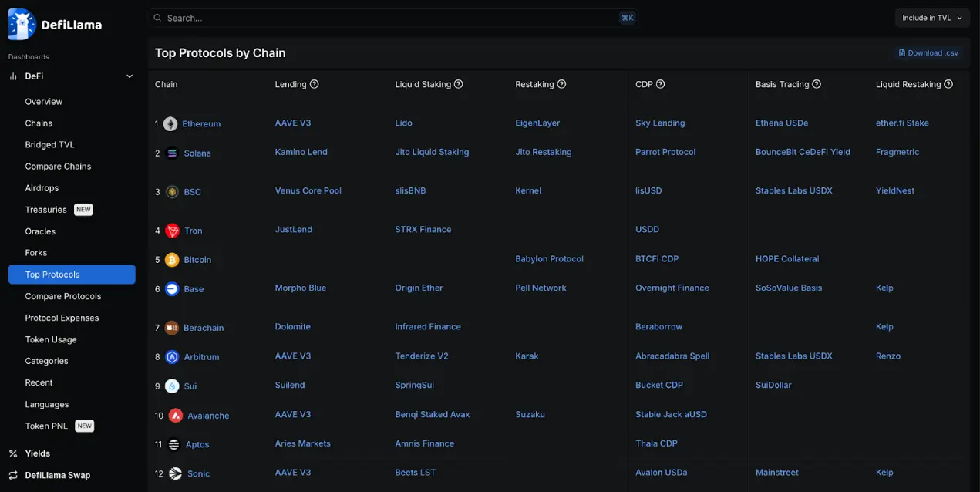Image resolution: width=980 pixels, height=492 pixels.
Task: Click the Arbitrum chain icon
Action: [x=172, y=357]
